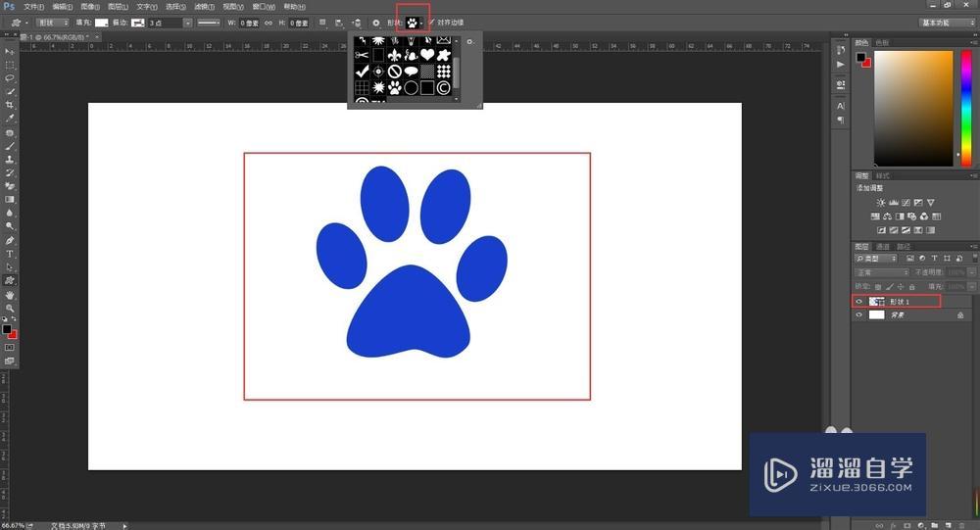Open path operations icon in options bar
Screen dimensions: 980x530
(x=322, y=23)
